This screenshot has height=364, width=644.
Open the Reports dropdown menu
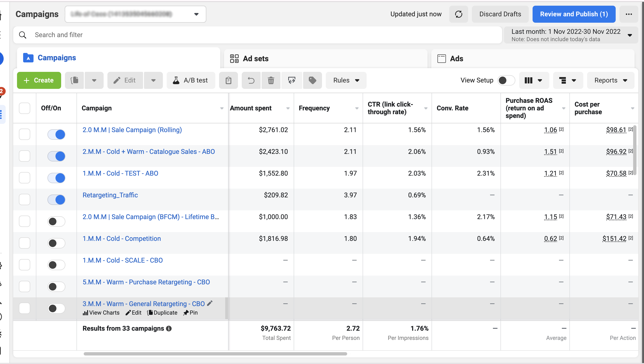pos(610,80)
